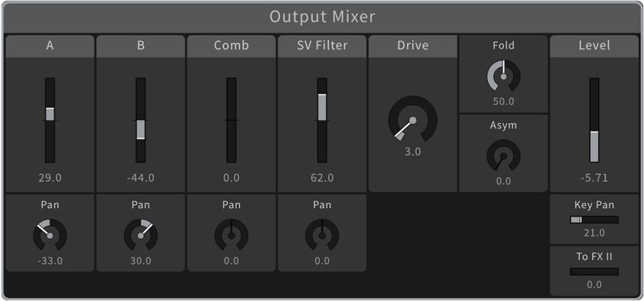Click the Key Pan value 21.0
Screen dimensions: 644x301
point(594,233)
